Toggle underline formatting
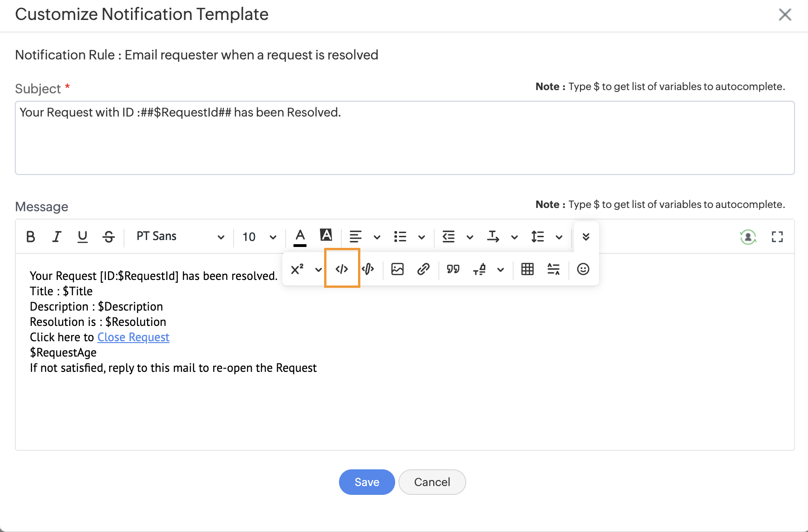808x532 pixels. pos(83,237)
